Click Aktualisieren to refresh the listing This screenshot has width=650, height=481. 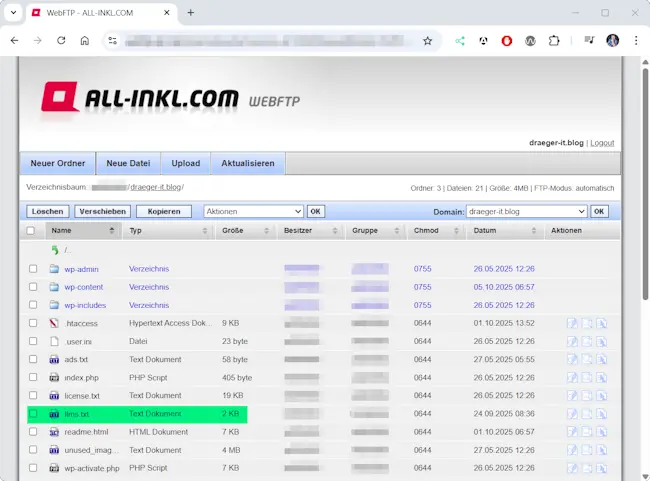[x=248, y=163]
